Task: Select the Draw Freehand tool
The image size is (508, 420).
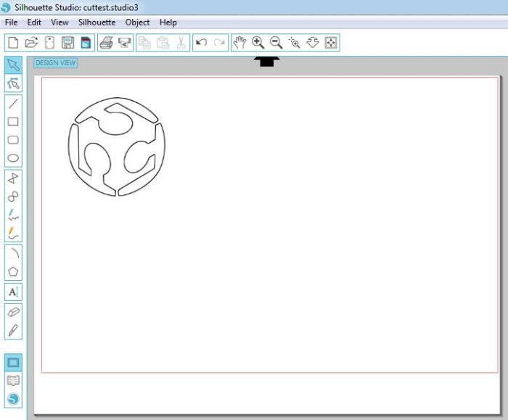Action: coord(13,215)
